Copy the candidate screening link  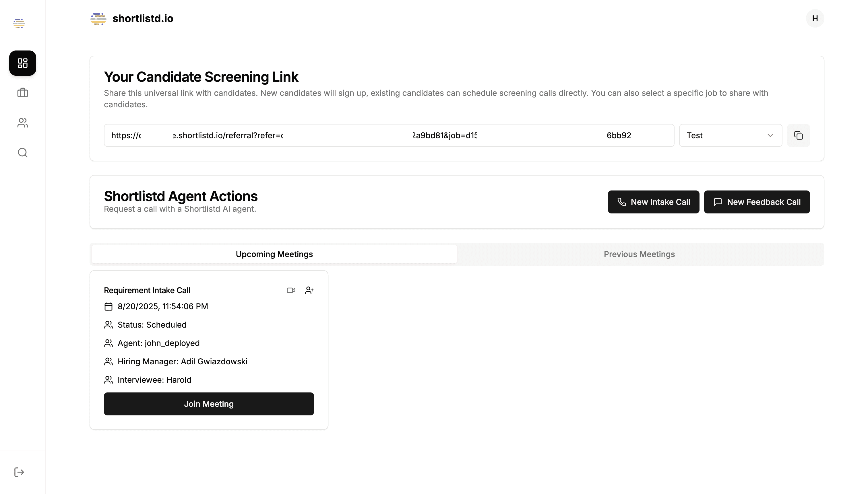point(799,135)
